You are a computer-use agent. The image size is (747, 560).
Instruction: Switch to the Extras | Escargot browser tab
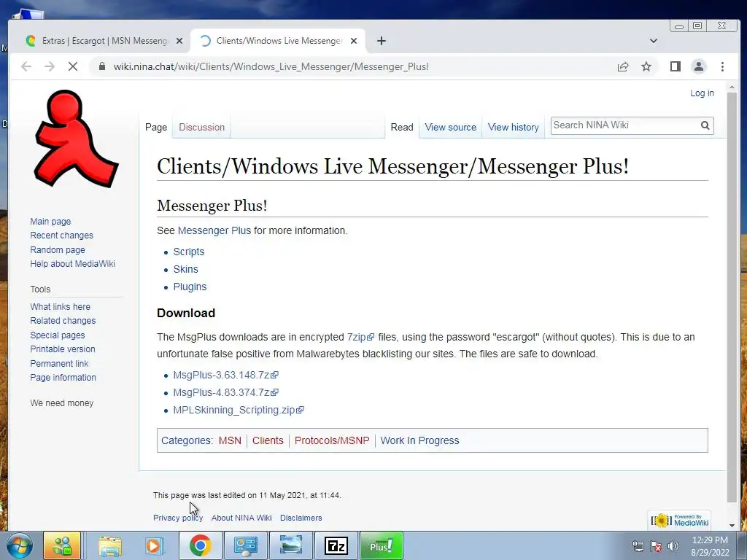pos(104,41)
